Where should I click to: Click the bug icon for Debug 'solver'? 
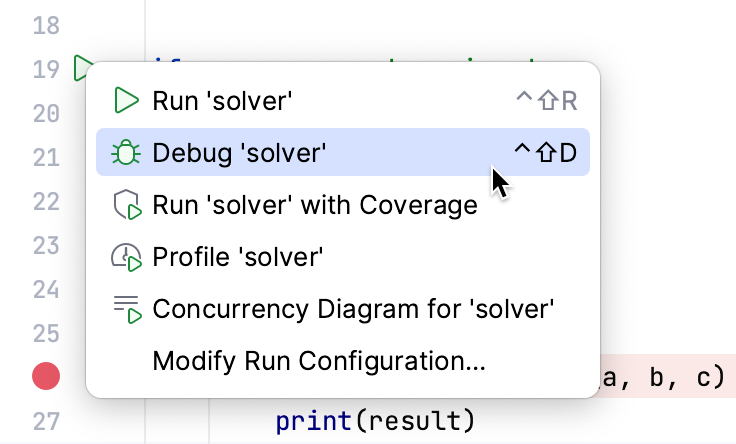pos(126,153)
